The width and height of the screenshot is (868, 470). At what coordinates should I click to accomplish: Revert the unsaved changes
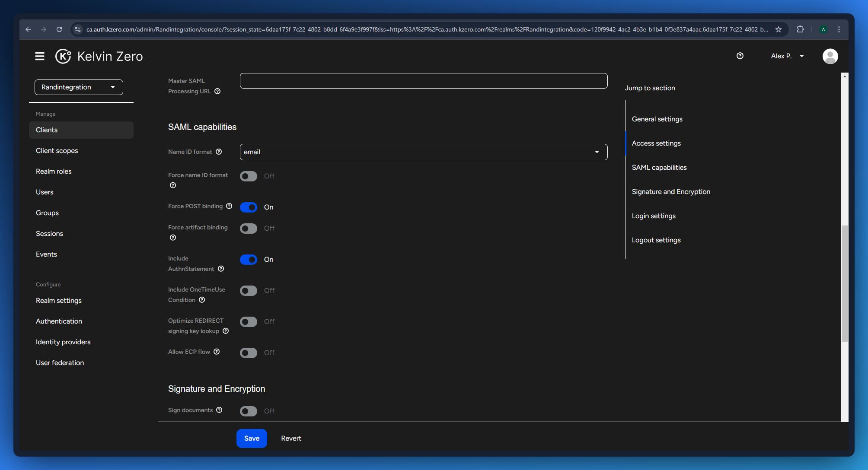(x=291, y=438)
